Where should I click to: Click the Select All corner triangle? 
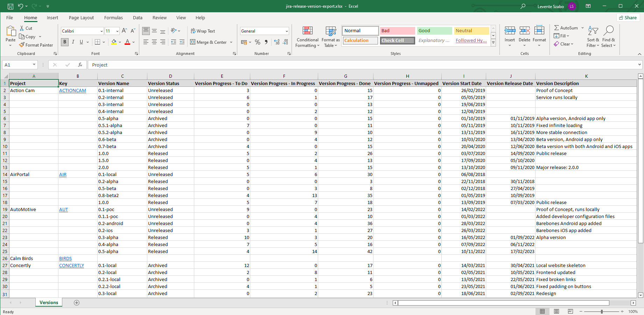point(6,76)
